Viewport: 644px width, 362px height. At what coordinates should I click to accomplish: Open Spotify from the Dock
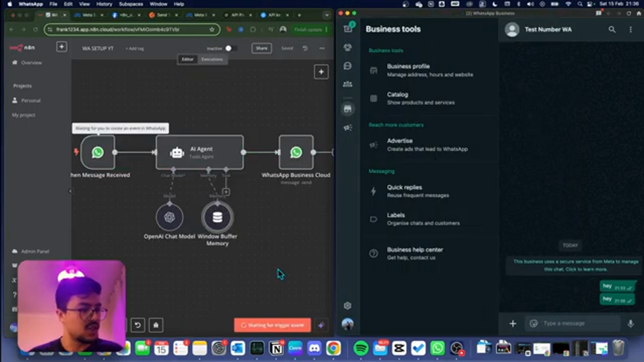[361, 348]
